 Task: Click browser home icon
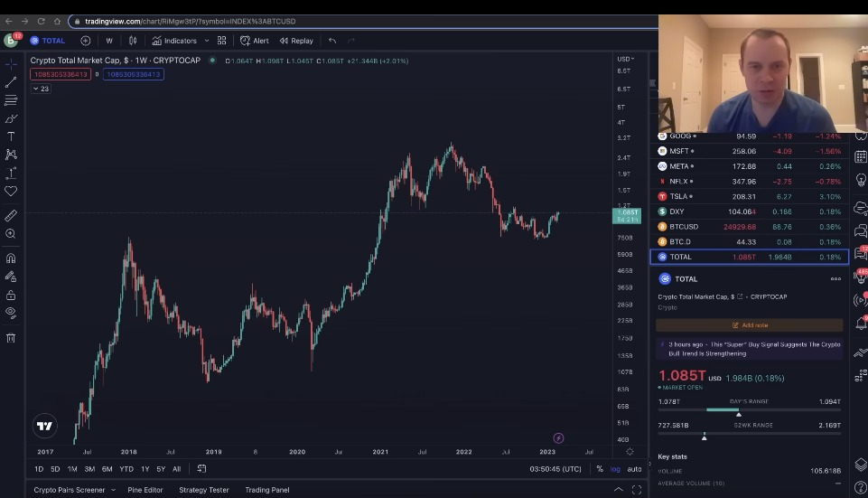click(x=57, y=21)
